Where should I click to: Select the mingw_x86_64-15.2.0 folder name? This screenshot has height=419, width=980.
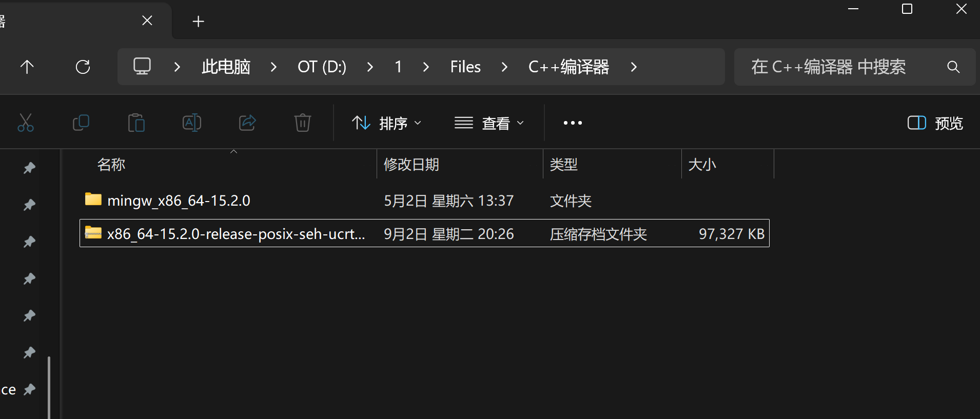click(x=179, y=201)
